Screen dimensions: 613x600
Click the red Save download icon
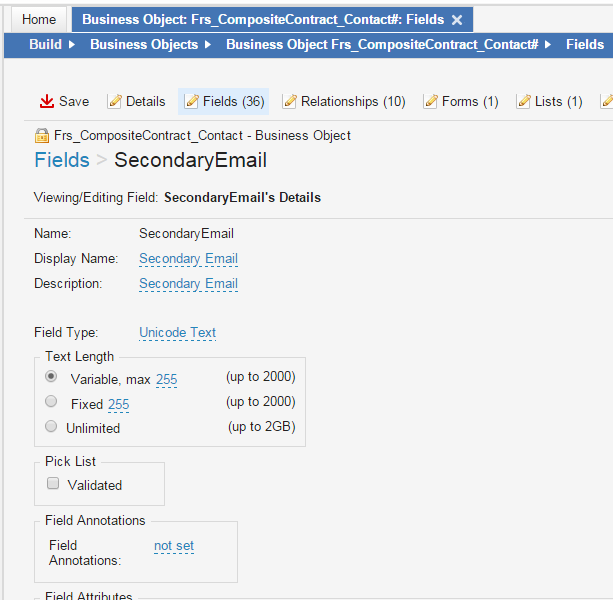tap(46, 101)
